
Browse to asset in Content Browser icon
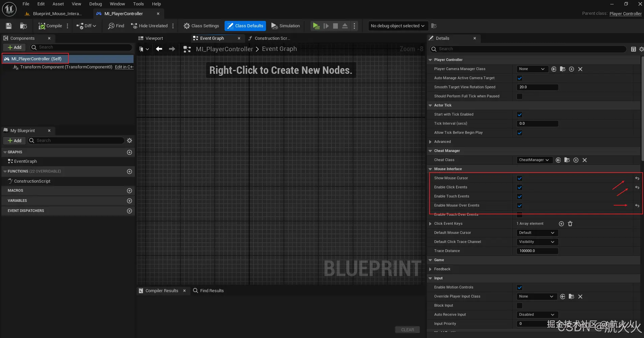[23, 26]
